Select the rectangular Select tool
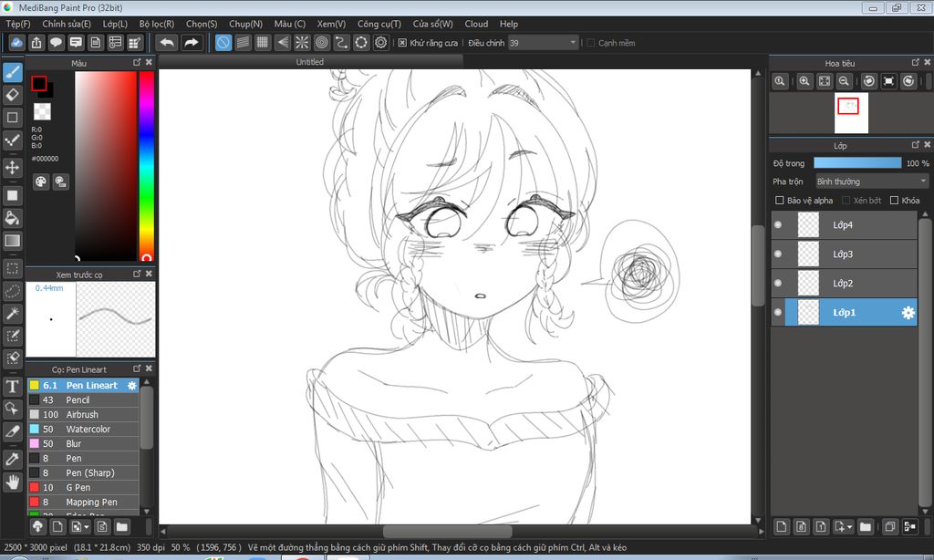This screenshot has width=934, height=560. coord(13,268)
